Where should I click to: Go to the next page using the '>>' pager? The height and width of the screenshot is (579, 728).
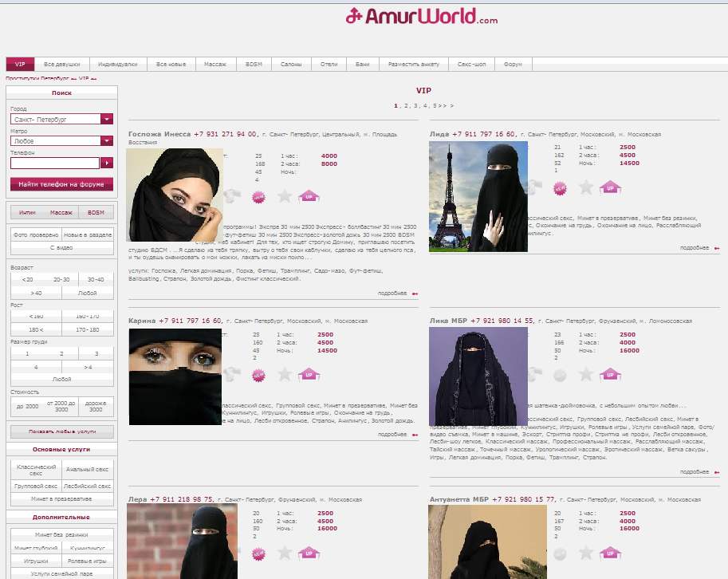coord(441,105)
